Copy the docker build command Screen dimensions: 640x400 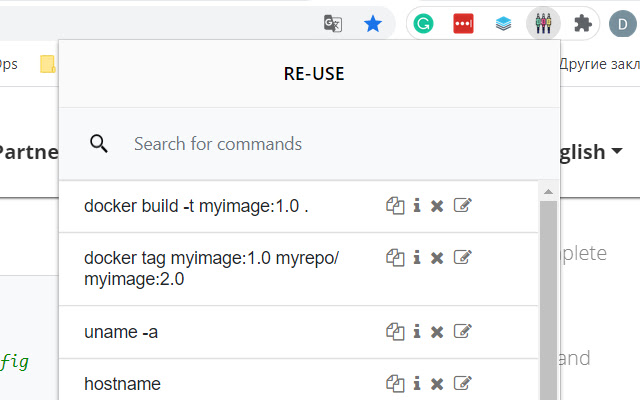click(395, 206)
